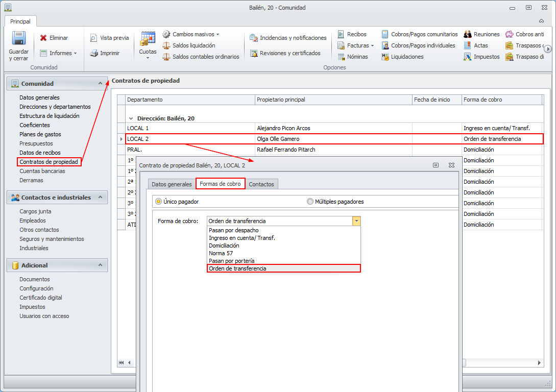
Task: Click the Traspasos money icon
Action: (x=509, y=45)
